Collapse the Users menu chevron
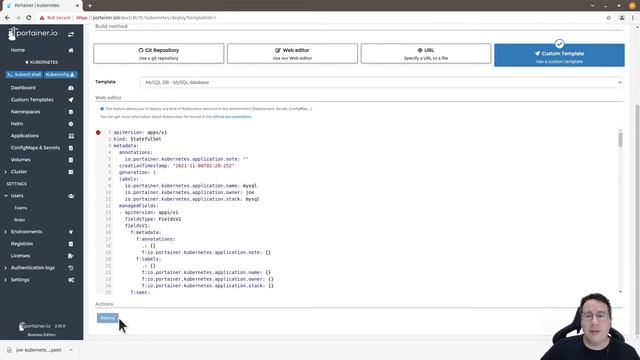Viewport: 640px width, 360px height. click(x=6, y=196)
